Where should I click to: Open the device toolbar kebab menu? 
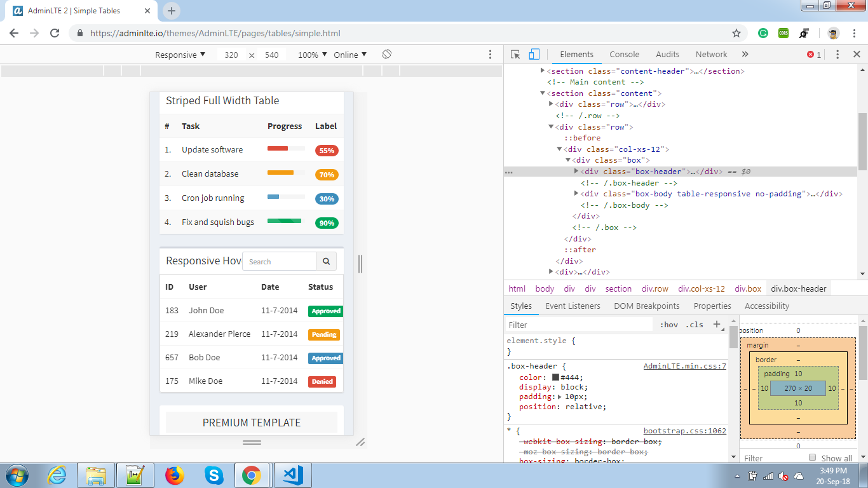click(491, 55)
